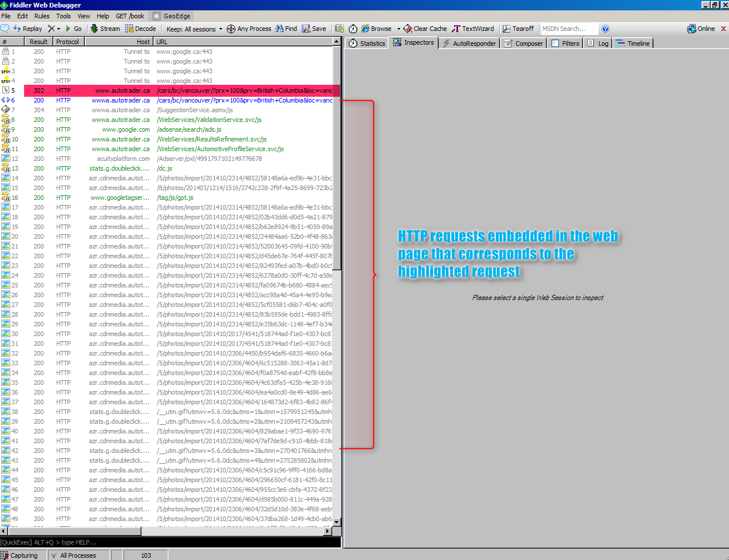The height and width of the screenshot is (560, 729).
Task: Click the session timer clock icon
Action: [x=353, y=29]
